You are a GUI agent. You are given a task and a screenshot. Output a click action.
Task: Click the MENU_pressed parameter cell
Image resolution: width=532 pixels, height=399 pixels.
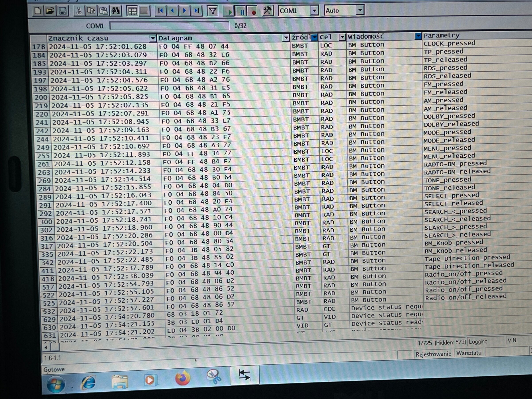point(447,148)
